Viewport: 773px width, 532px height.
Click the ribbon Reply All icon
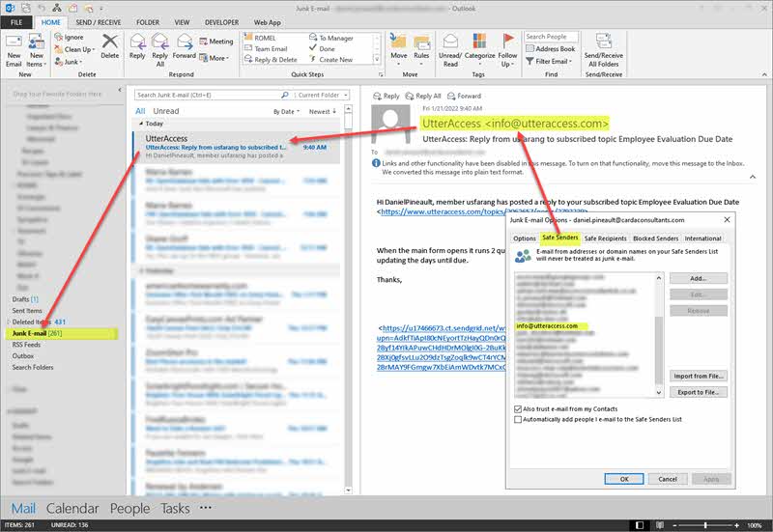159,42
